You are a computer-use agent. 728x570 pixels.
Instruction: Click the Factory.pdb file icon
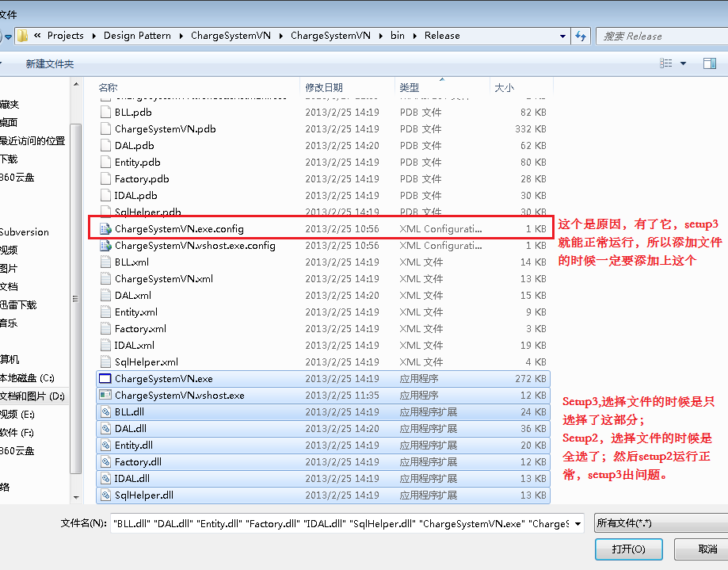point(106,179)
